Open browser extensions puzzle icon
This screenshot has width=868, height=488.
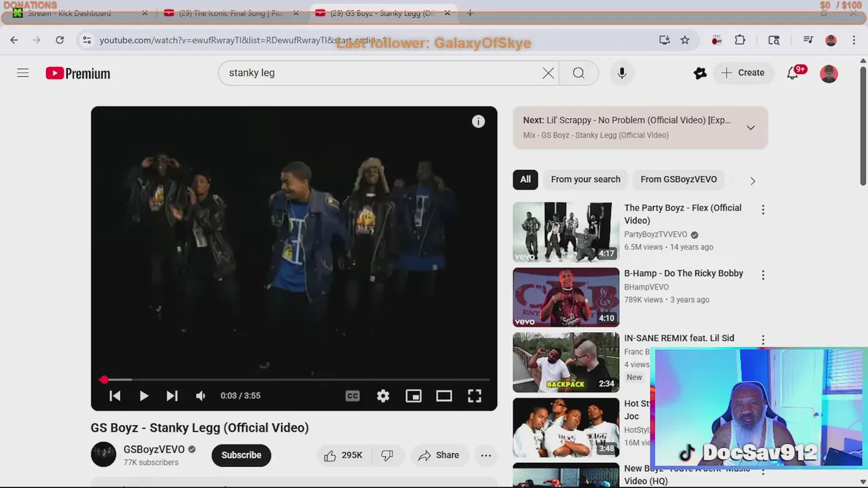pyautogui.click(x=740, y=41)
